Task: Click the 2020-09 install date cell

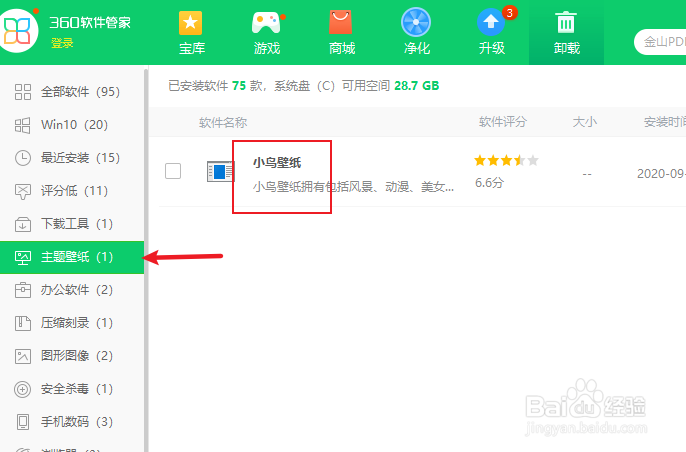Action: [661, 174]
